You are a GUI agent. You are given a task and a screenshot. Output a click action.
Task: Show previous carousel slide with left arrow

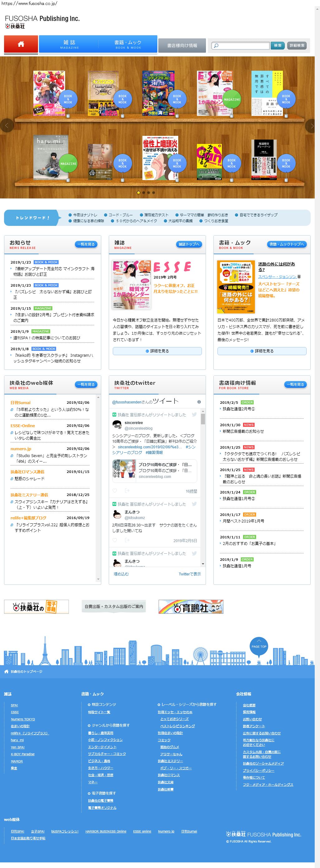tap(7, 126)
